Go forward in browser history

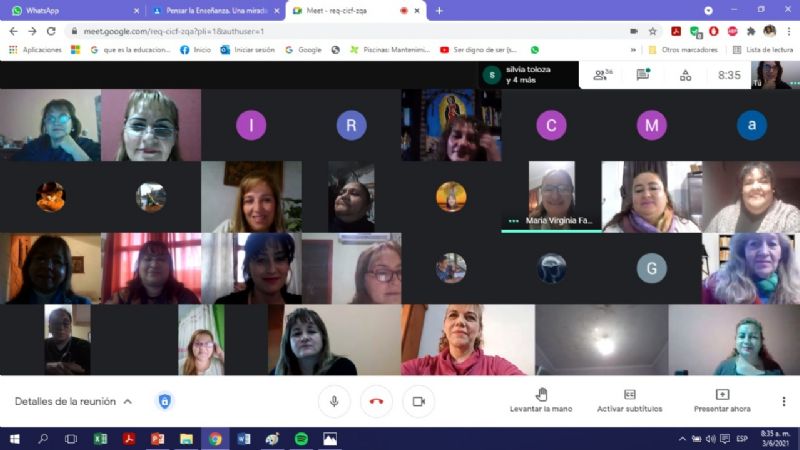click(32, 31)
